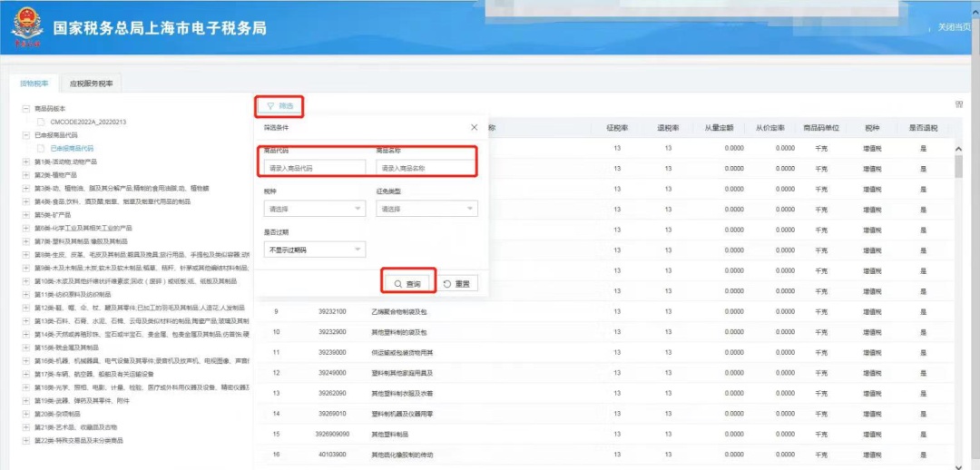Select 已申报商品代码 child node in tree
This screenshot has width=980, height=470.
(71, 148)
